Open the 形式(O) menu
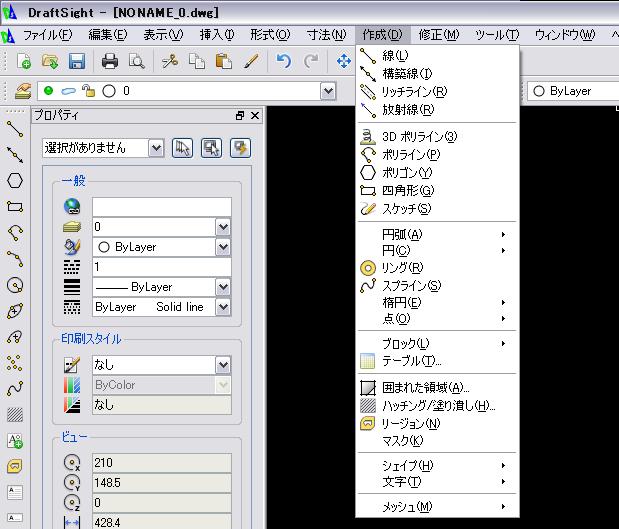619x529 pixels. coord(270,35)
